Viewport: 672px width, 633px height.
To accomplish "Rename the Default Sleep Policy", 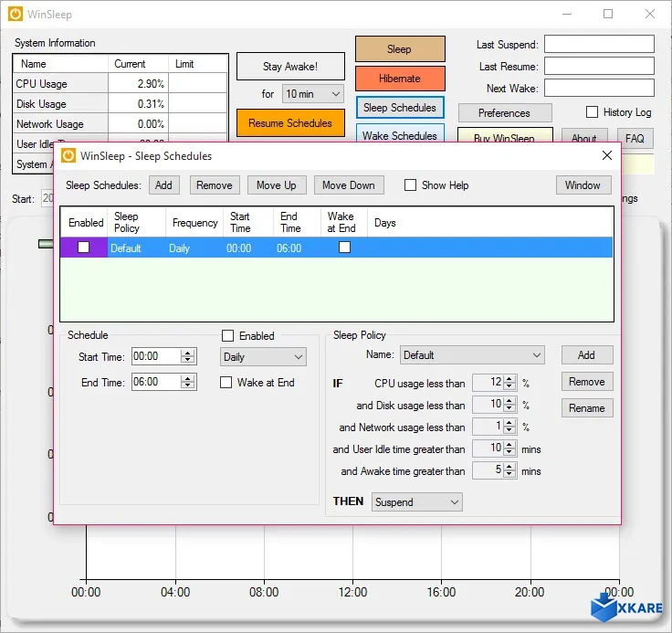I will (587, 408).
